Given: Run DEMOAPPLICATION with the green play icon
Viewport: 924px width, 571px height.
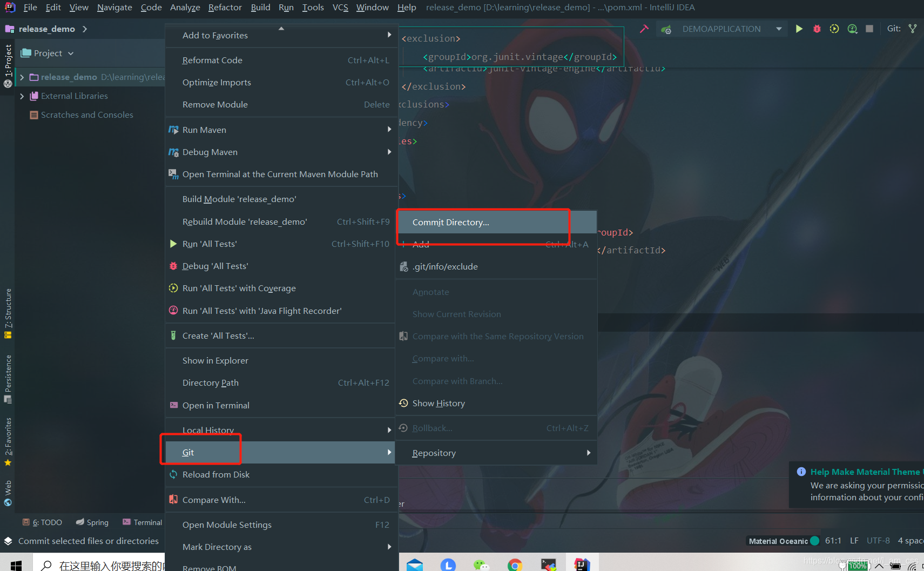Looking at the screenshot, I should [x=799, y=29].
